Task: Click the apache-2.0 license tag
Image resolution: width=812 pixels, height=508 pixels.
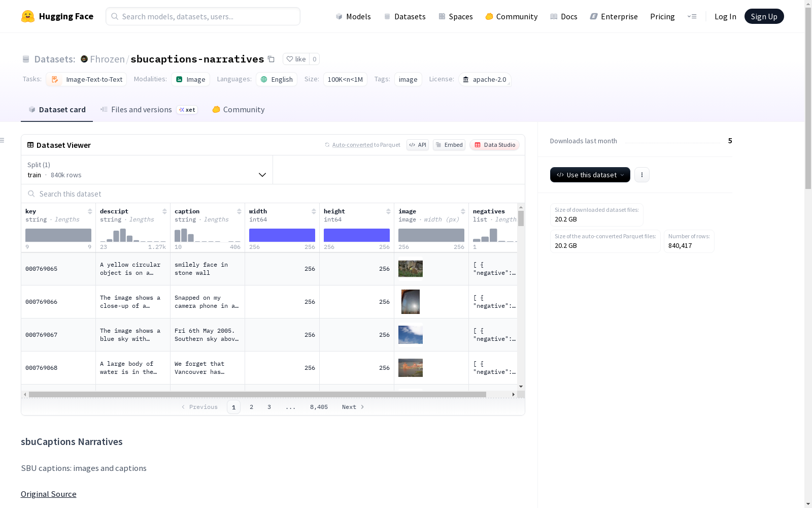Action: point(485,79)
